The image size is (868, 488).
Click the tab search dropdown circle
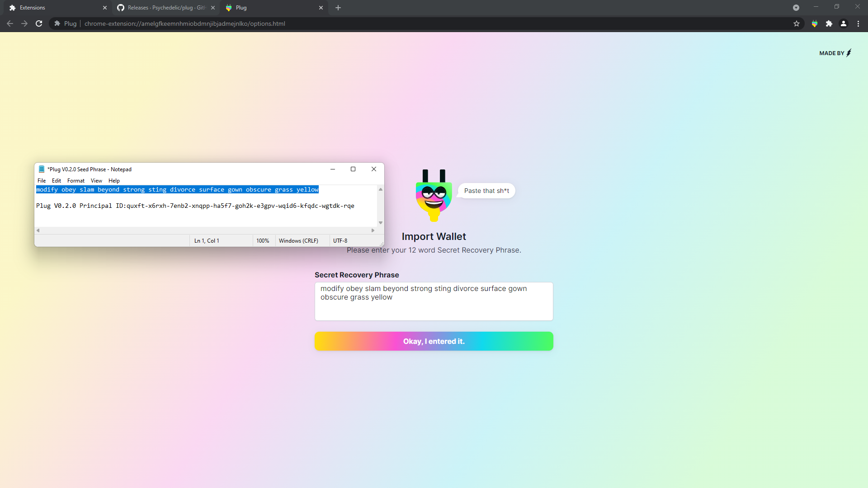coord(796,8)
